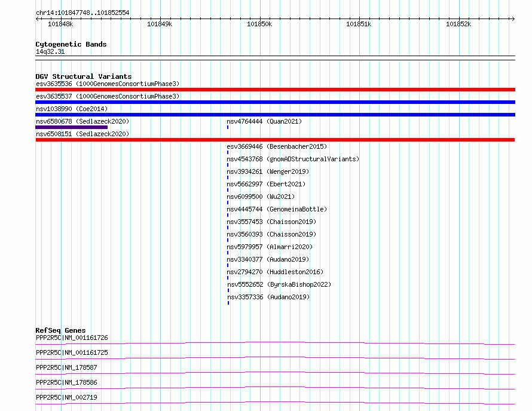532x411 pixels.
Task: Click PPP2R5C|NM_002719 transcript label
Action: [66, 397]
